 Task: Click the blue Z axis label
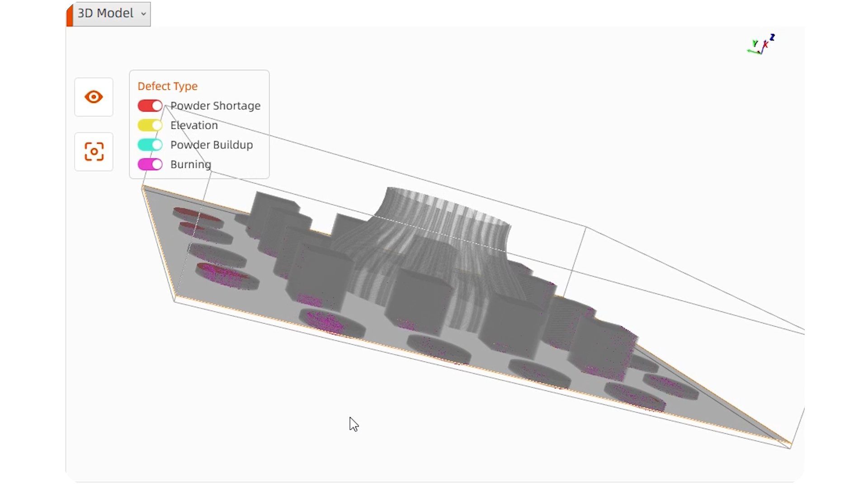pyautogui.click(x=773, y=37)
